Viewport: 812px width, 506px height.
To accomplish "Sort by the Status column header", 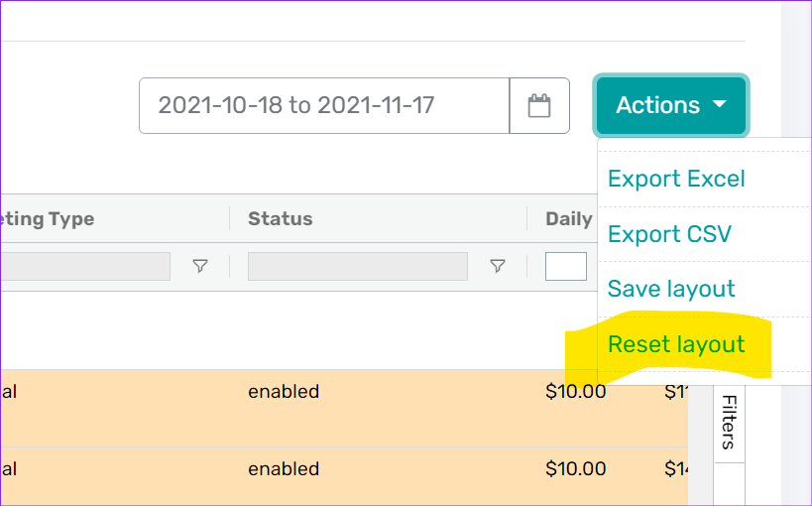I will 281,219.
